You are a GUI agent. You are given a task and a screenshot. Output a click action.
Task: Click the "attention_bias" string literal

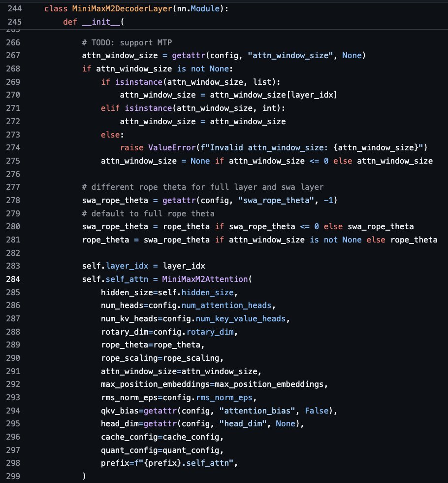257,411
